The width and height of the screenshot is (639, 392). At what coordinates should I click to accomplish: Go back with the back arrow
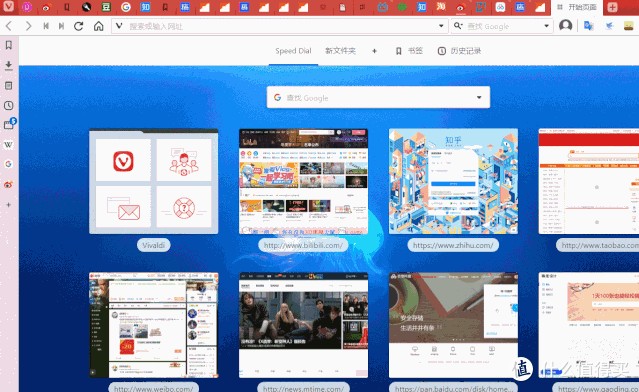pyautogui.click(x=9, y=26)
